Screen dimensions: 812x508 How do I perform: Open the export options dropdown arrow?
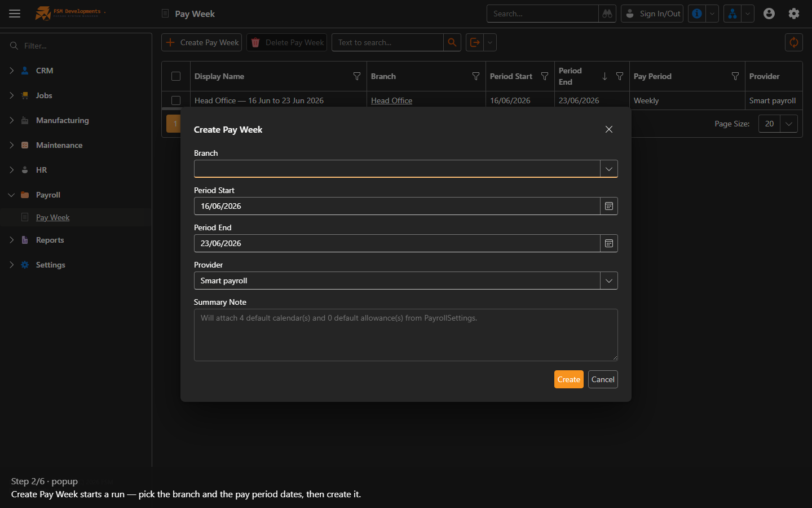[x=490, y=42]
